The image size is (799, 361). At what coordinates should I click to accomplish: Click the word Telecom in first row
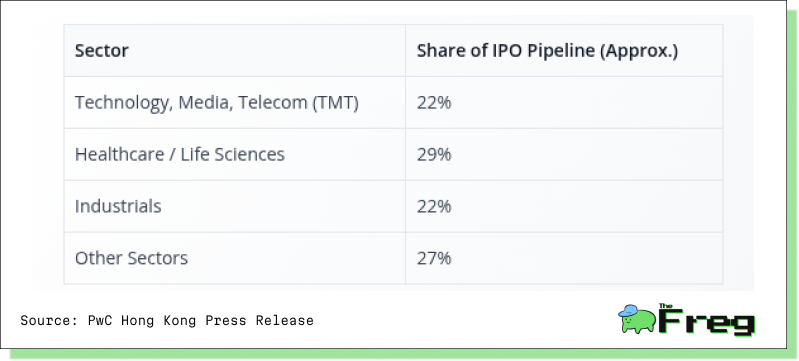pos(273,103)
